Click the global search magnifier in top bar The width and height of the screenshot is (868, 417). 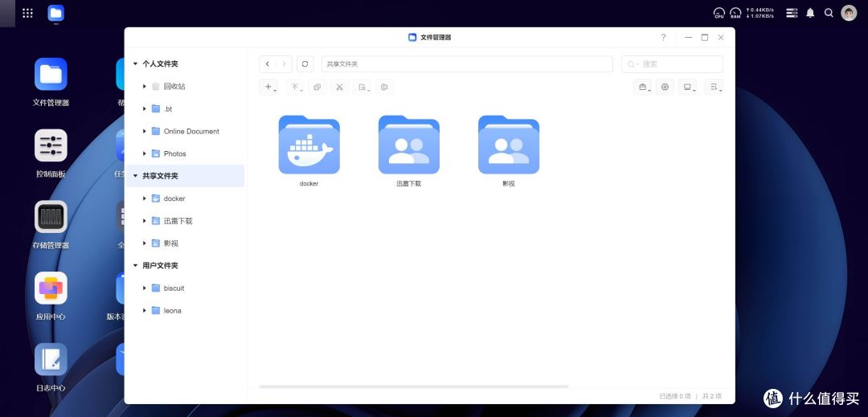click(829, 13)
